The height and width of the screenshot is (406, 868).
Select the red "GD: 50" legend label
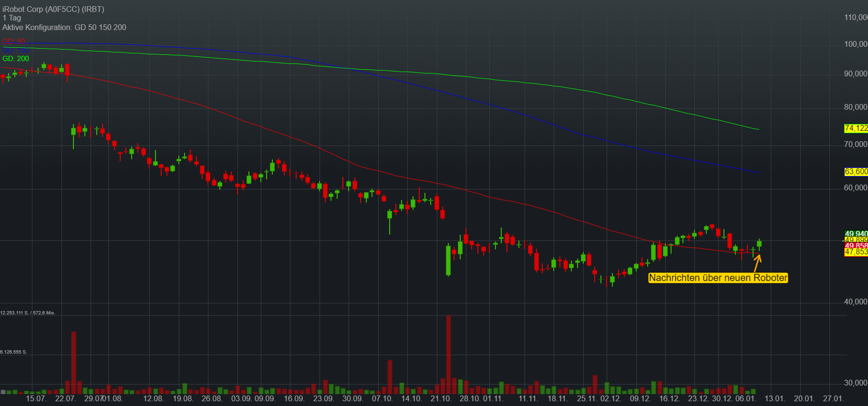click(14, 42)
